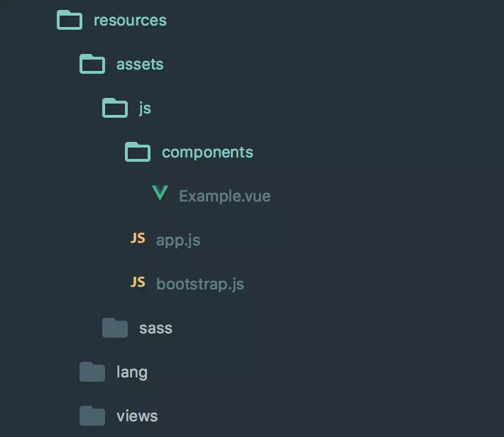Click the resources folder icon
Viewport: 504px width, 437px height.
click(70, 20)
